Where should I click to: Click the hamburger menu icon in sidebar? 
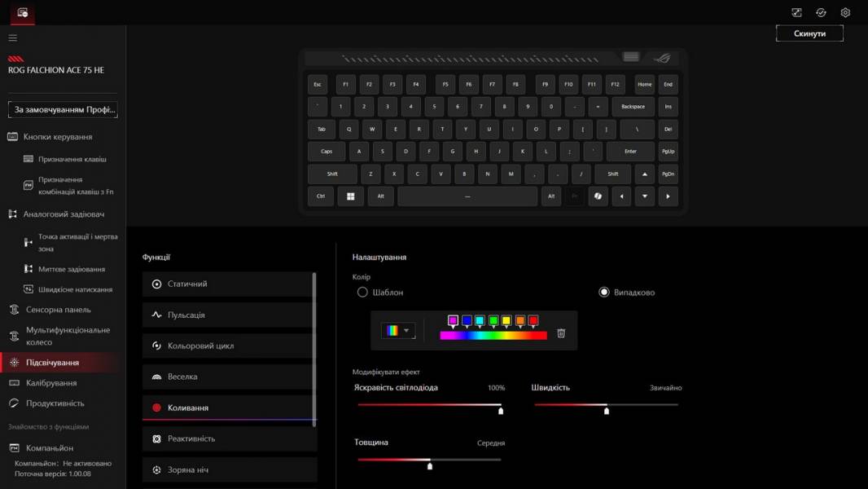pyautogui.click(x=12, y=38)
